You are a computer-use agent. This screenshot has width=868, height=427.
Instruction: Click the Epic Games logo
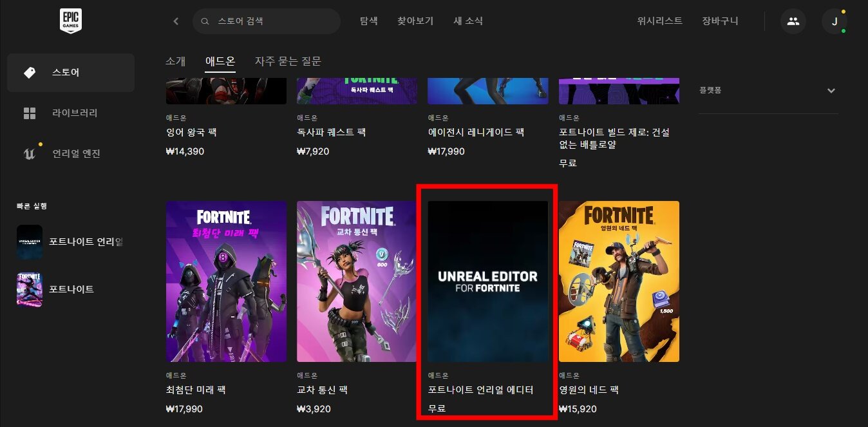point(70,21)
